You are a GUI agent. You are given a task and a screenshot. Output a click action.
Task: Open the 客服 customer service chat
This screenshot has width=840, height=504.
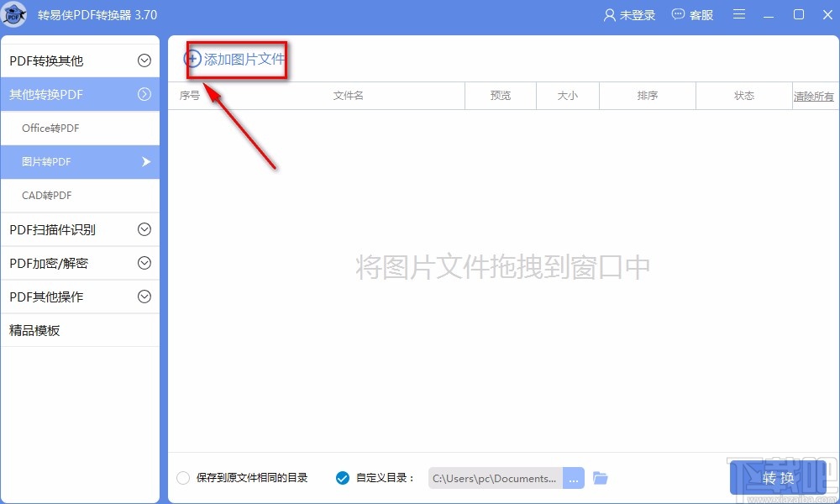pyautogui.click(x=692, y=14)
